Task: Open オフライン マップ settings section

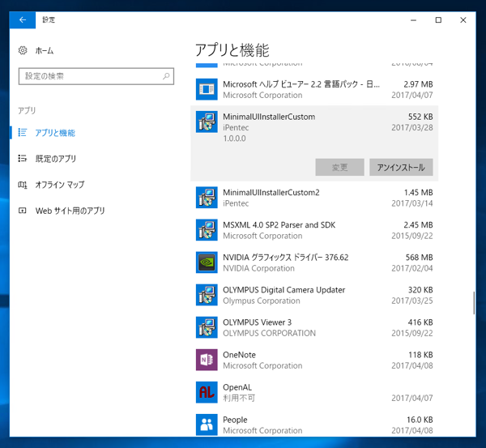Action: [60, 185]
